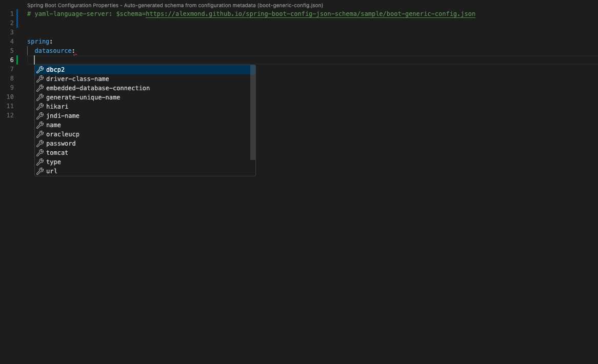Pick generate-unique-name from autocomplete list

point(83,97)
